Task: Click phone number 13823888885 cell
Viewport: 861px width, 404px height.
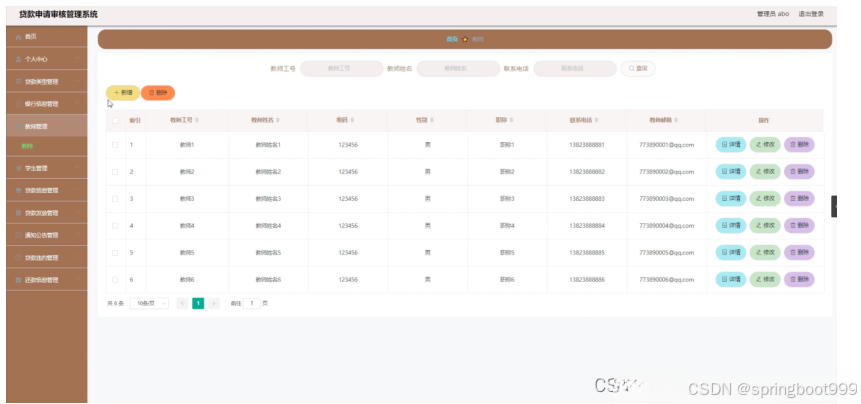Action: coord(587,252)
